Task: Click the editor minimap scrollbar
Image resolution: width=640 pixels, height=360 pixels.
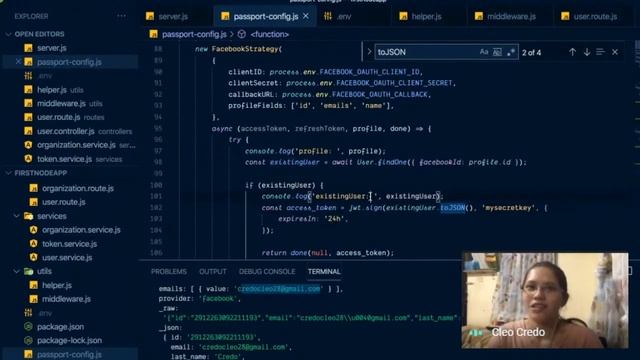Action: tap(637, 149)
